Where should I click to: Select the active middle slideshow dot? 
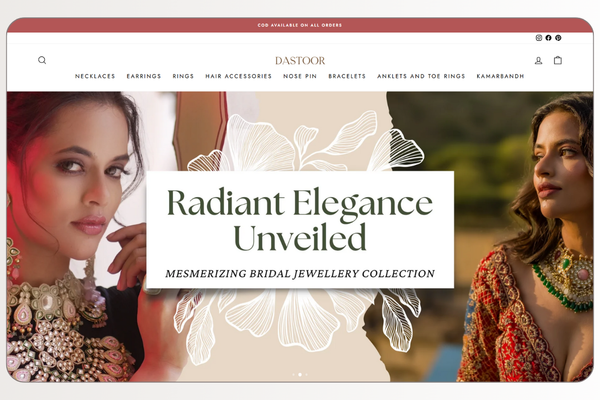pyautogui.click(x=300, y=375)
